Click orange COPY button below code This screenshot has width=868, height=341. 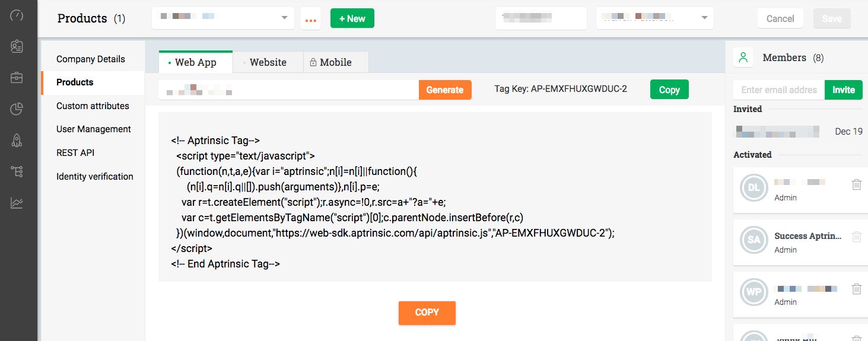[x=427, y=313]
